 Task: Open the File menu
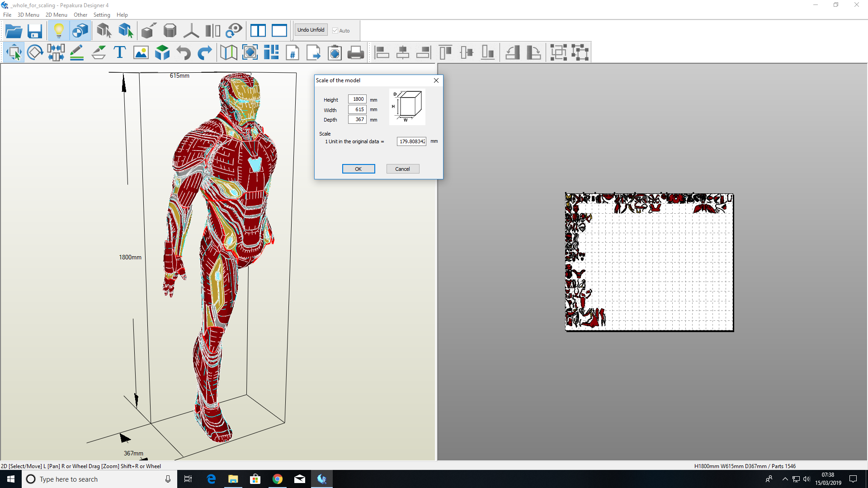click(x=7, y=15)
